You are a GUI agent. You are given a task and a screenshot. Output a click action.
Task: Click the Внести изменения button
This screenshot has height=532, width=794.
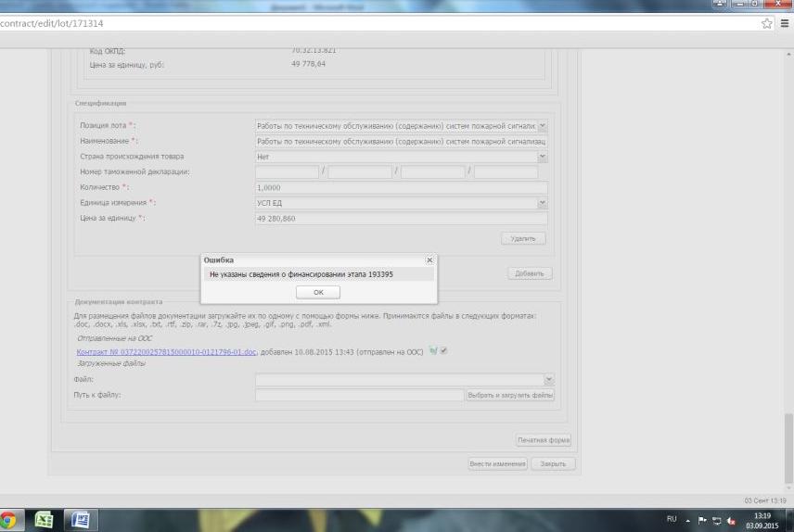[x=497, y=463]
